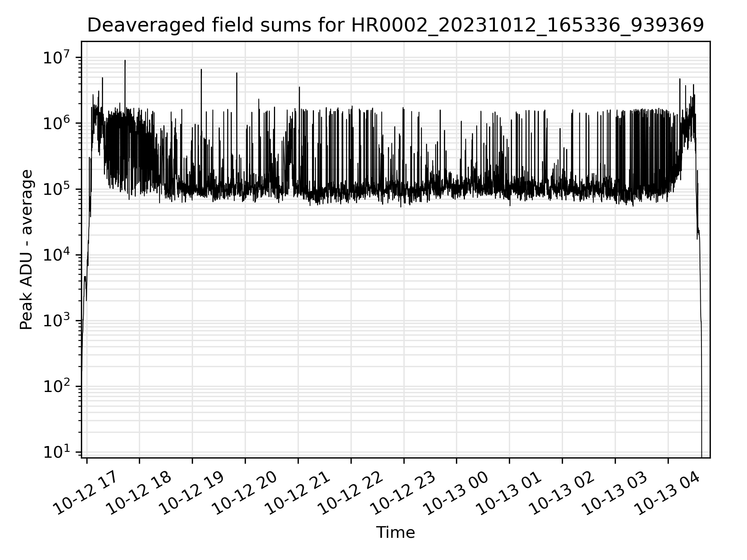Click the y-axis tick label 10^7
Viewport: 747px width, 560px height.
[57, 58]
